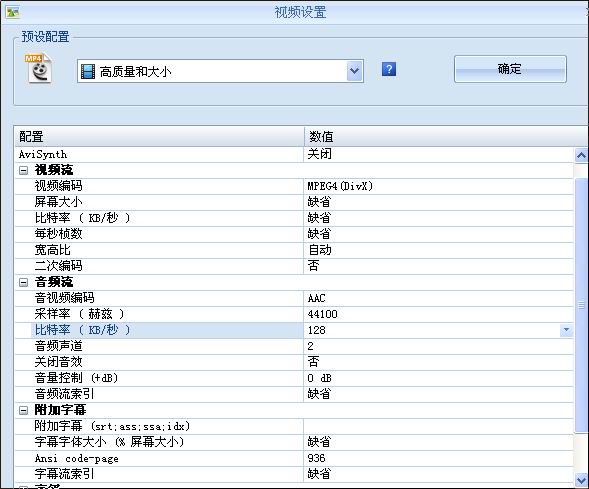Select the 附加字幕 (srt;ass;ssa;idx) row
Screen dimensions: 589x489
(294, 426)
